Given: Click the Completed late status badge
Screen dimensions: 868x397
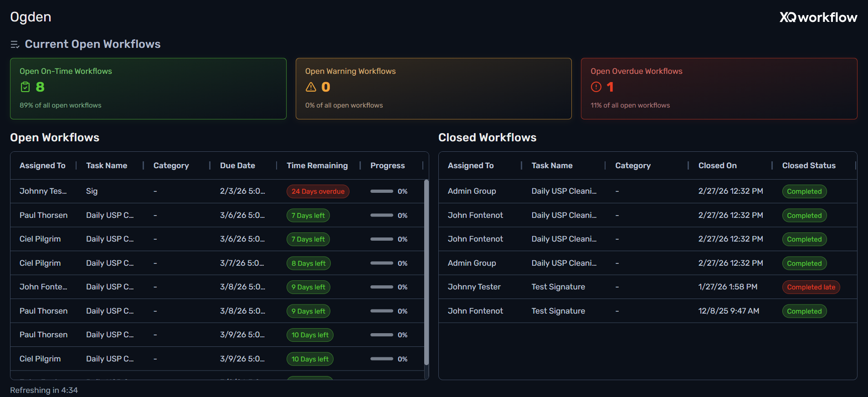Looking at the screenshot, I should coord(811,287).
